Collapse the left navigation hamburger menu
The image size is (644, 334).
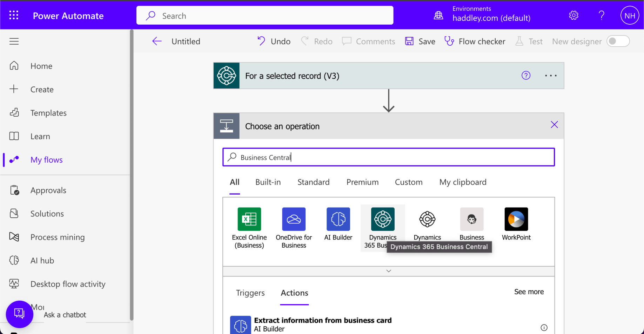click(14, 41)
